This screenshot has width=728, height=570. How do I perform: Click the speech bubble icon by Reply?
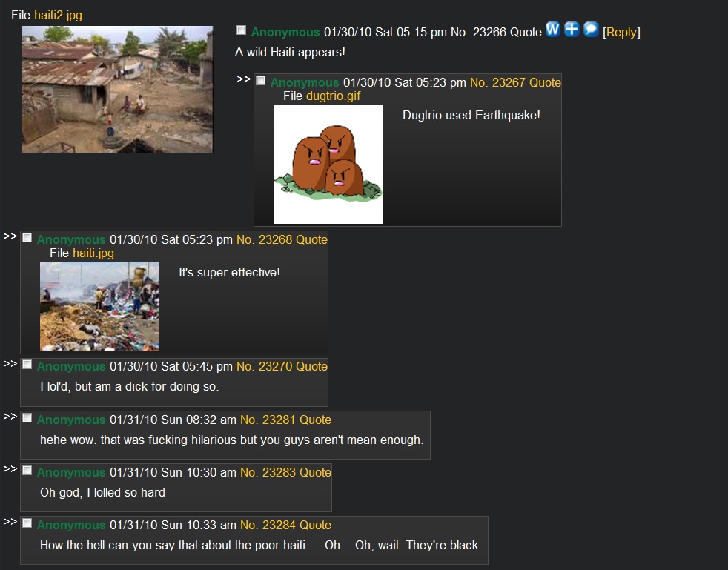591,30
